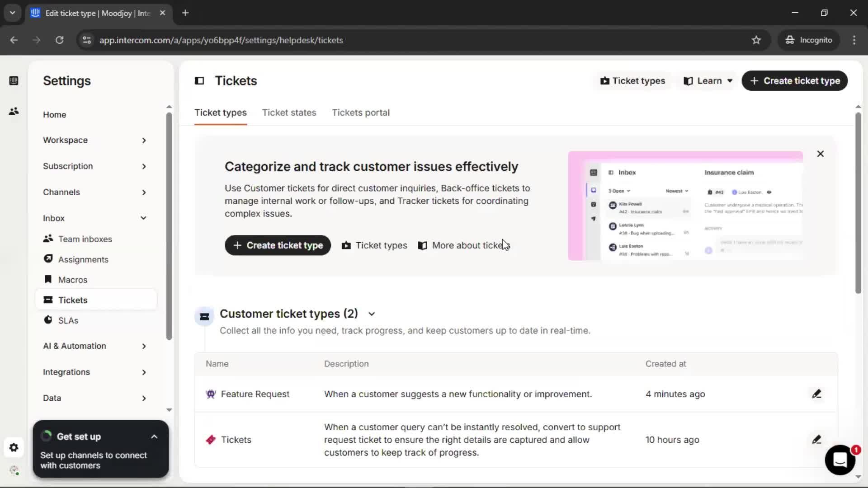The image size is (868, 488).
Task: Open Assignments settings
Action: click(x=83, y=259)
